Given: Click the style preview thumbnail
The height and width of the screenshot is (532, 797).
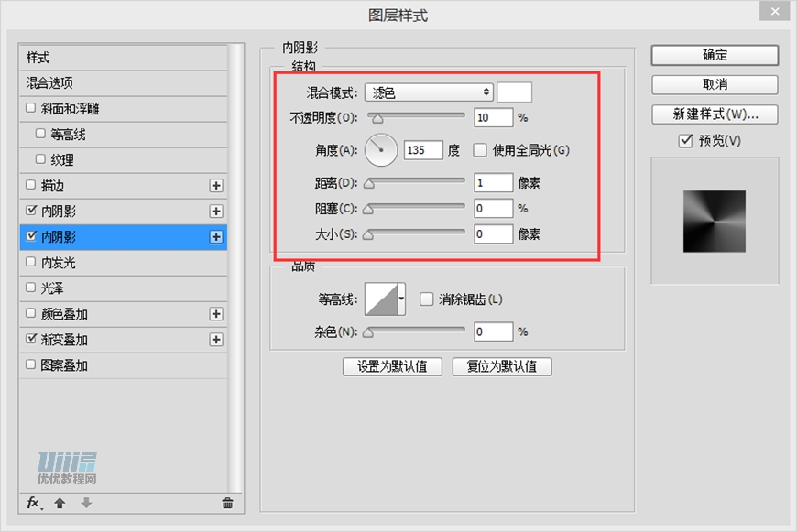Looking at the screenshot, I should tap(715, 222).
